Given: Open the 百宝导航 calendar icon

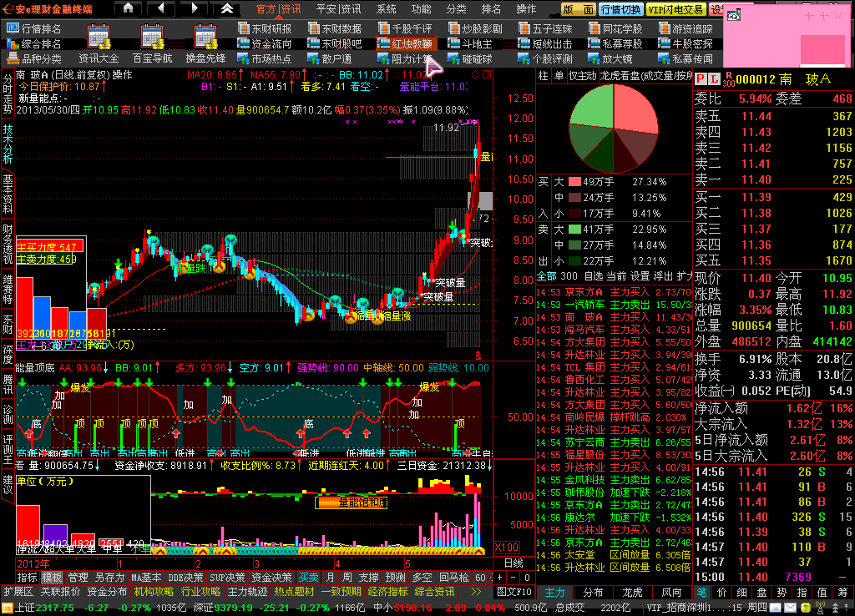Looking at the screenshot, I should coord(152,38).
